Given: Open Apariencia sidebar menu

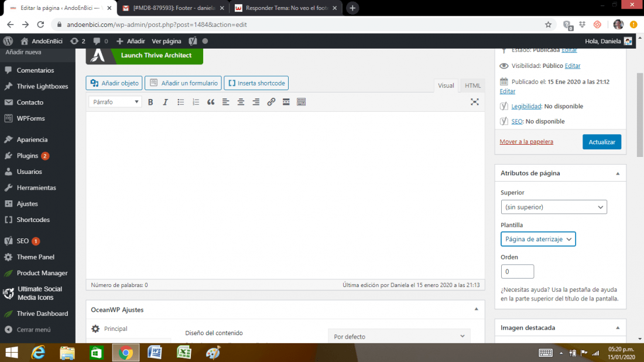Looking at the screenshot, I should 32,140.
